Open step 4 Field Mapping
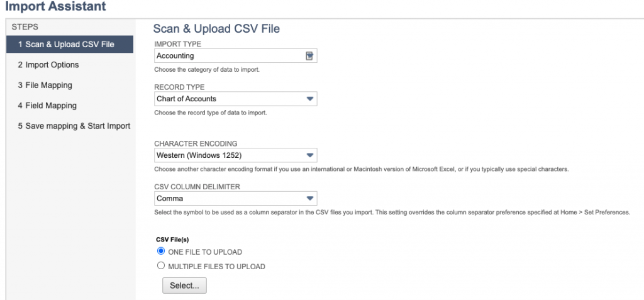This screenshot has height=300, width=644. (47, 106)
